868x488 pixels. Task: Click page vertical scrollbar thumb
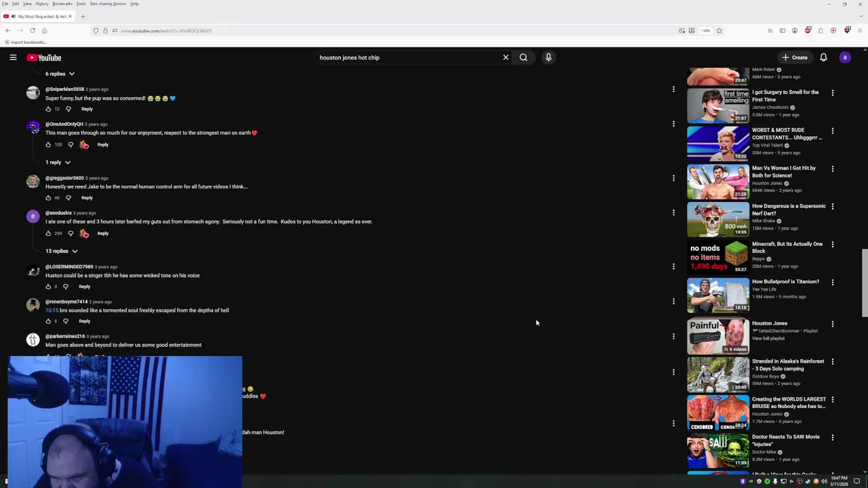pos(865,283)
